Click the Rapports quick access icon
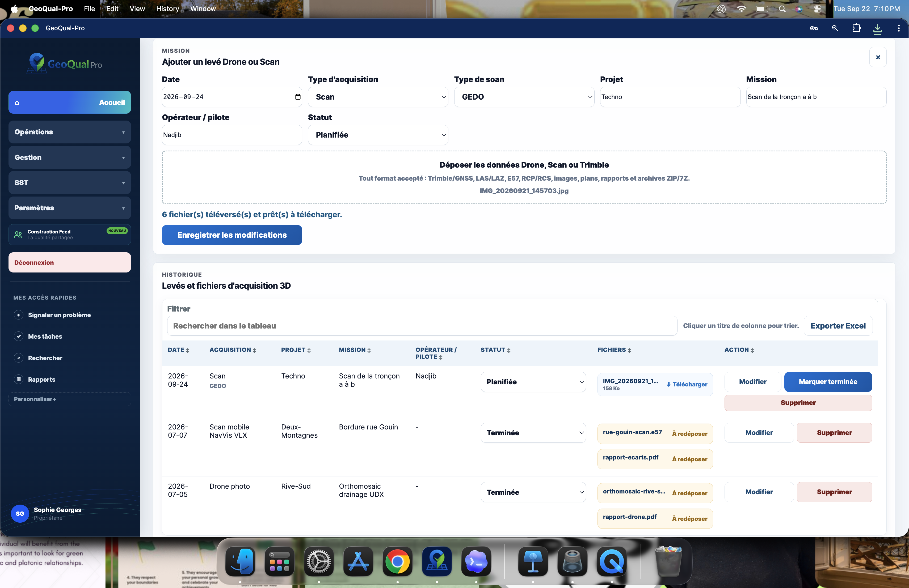Screen dimensions: 909x588 [x=18, y=379]
